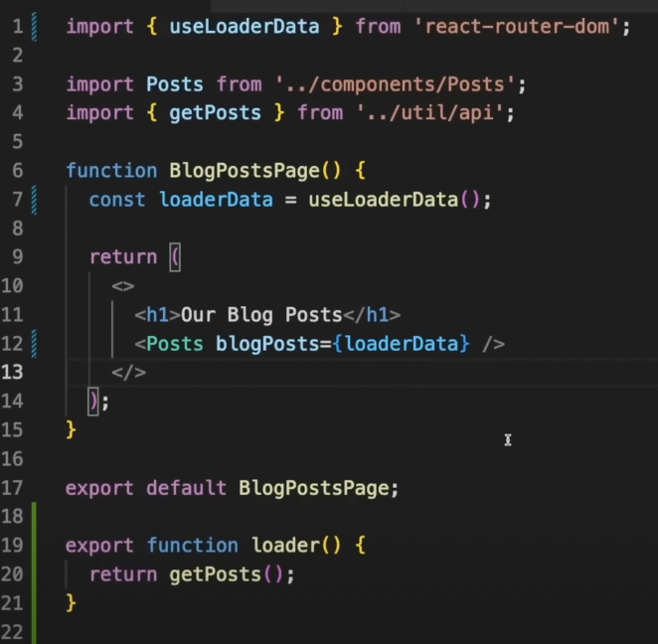Image resolution: width=658 pixels, height=644 pixels.
Task: Click 'BlogPostsPage' in the function declaration
Action: tap(245, 171)
